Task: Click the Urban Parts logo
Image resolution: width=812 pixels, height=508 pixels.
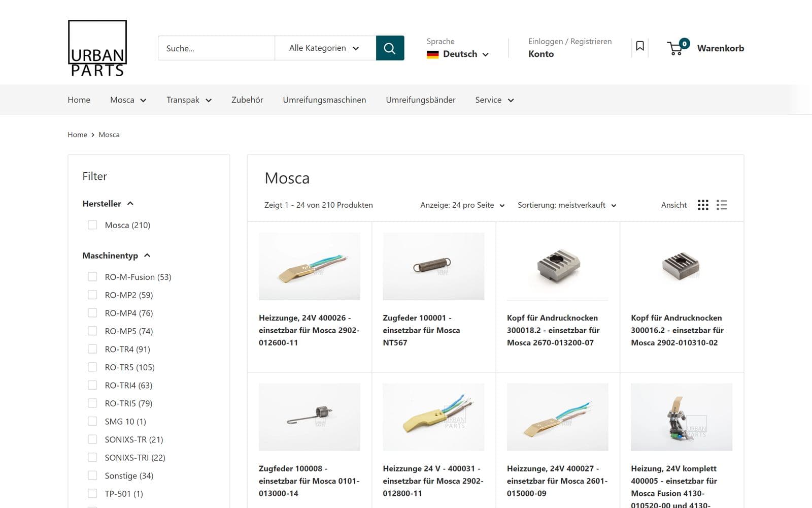Action: click(97, 48)
